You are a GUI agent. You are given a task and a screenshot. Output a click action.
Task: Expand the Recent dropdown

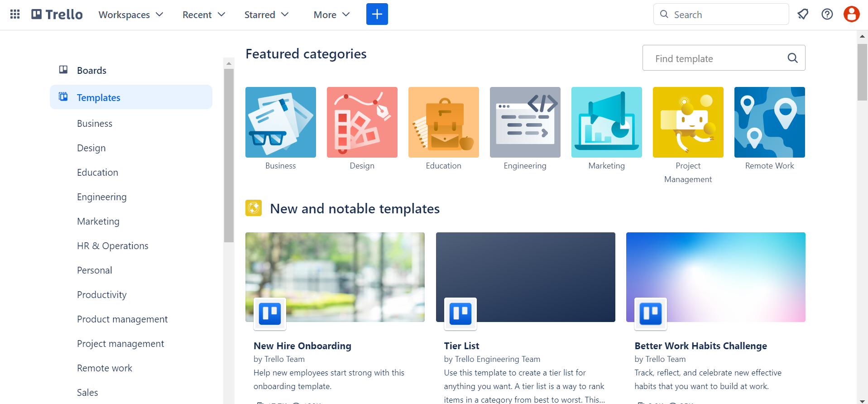point(204,14)
